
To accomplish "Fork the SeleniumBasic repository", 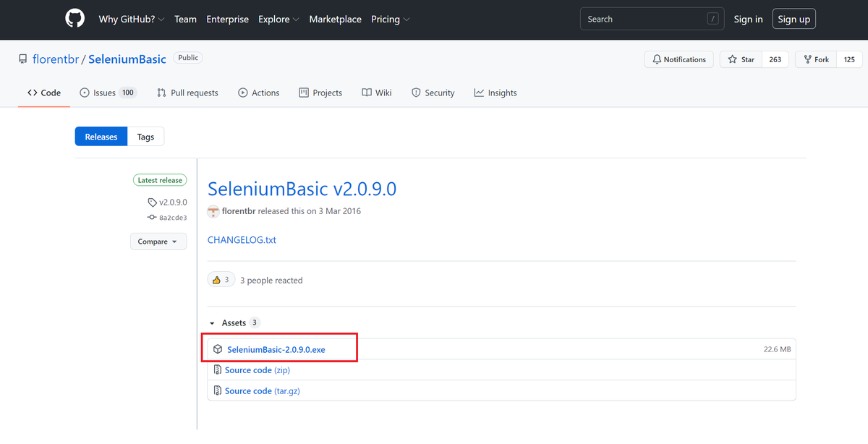I will click(816, 59).
